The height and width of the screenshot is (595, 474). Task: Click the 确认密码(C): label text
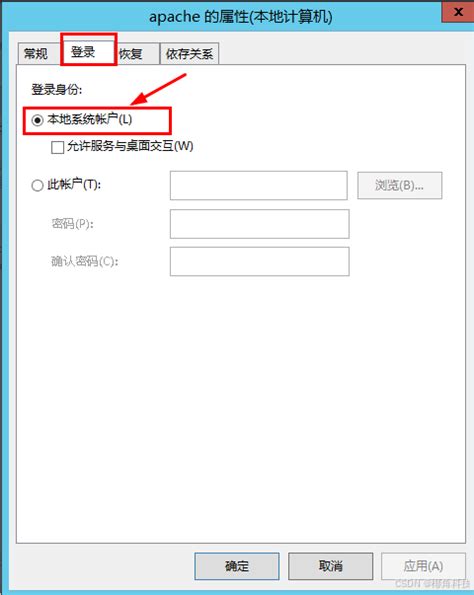tap(85, 261)
